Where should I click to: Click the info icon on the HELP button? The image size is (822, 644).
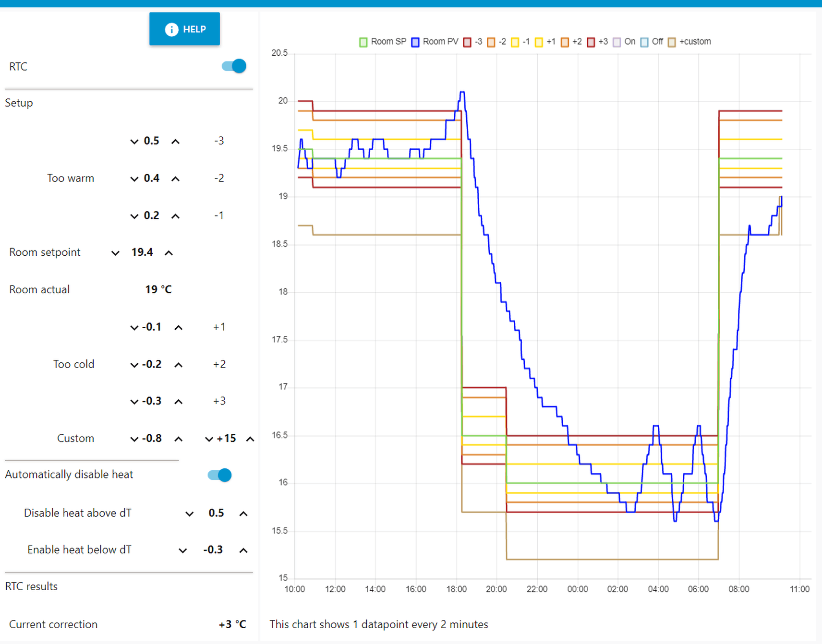[x=171, y=30]
